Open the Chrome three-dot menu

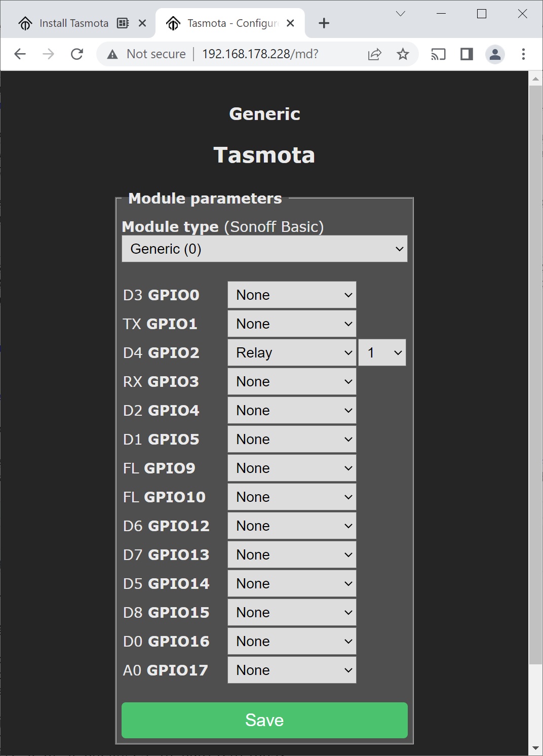pyautogui.click(x=523, y=54)
